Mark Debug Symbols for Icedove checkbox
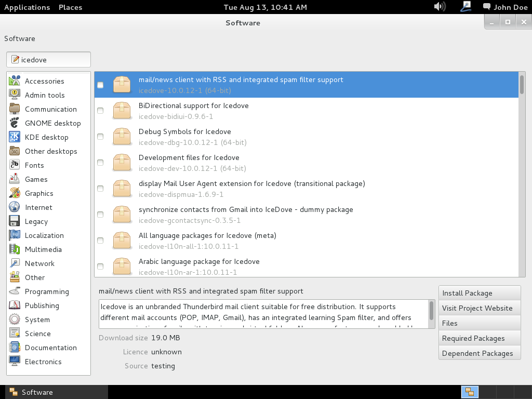The height and width of the screenshot is (399, 532). (x=100, y=137)
